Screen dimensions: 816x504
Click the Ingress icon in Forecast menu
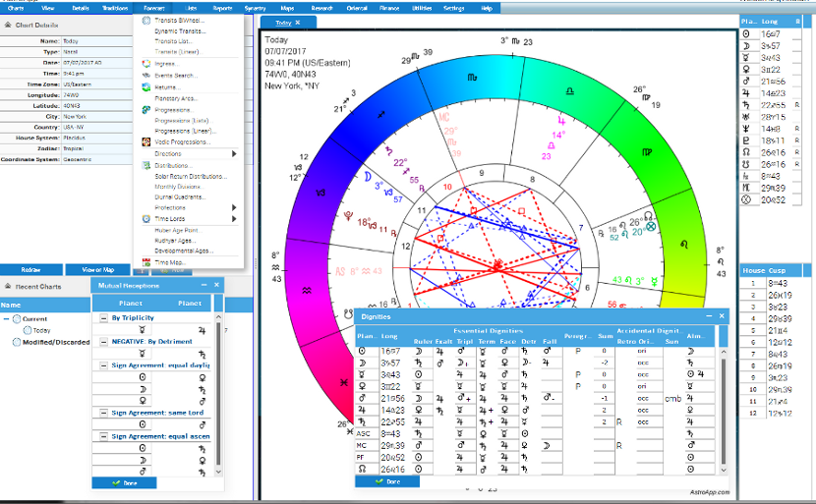tap(146, 64)
